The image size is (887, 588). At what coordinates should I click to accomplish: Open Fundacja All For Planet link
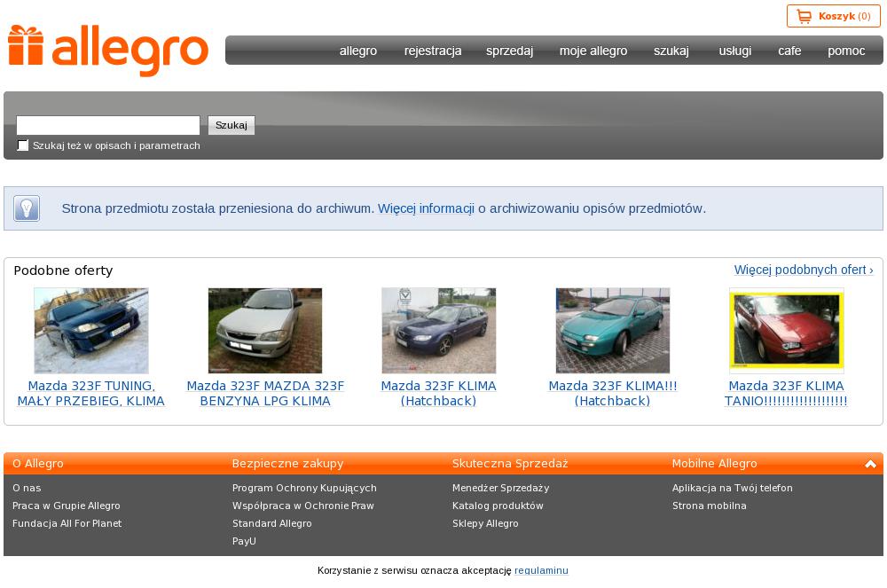[x=67, y=523]
